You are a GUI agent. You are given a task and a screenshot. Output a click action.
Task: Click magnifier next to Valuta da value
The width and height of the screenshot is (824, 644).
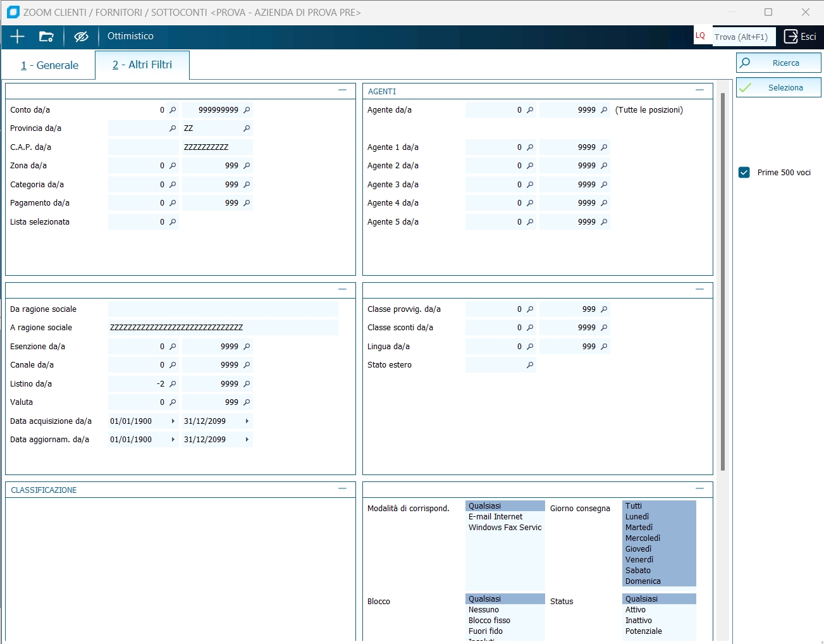[173, 402]
